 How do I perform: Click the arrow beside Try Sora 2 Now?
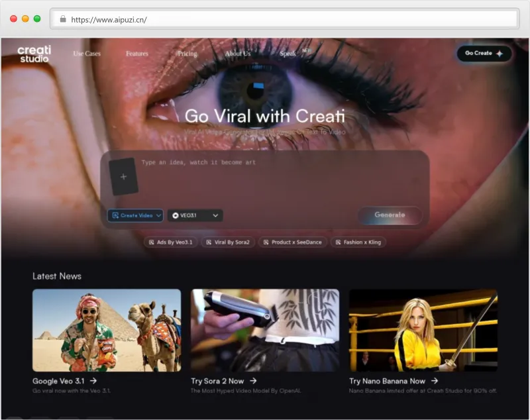point(253,381)
